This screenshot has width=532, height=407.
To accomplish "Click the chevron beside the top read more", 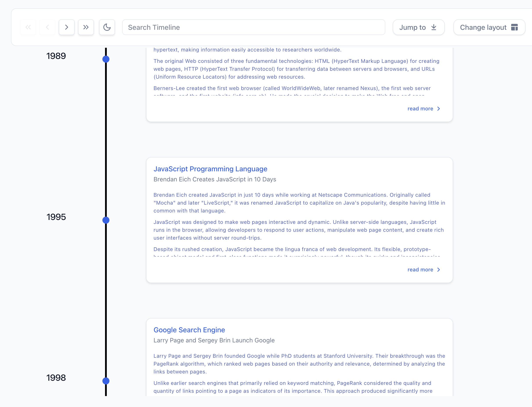I will [438, 108].
